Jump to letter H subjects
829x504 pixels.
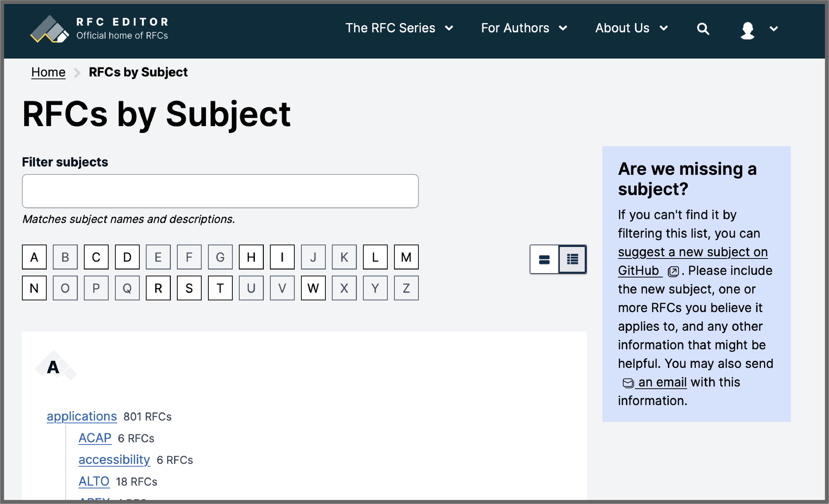(251, 257)
